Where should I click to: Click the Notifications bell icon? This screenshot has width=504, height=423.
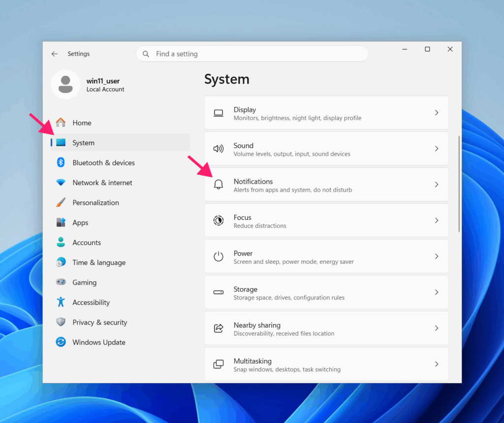point(218,185)
